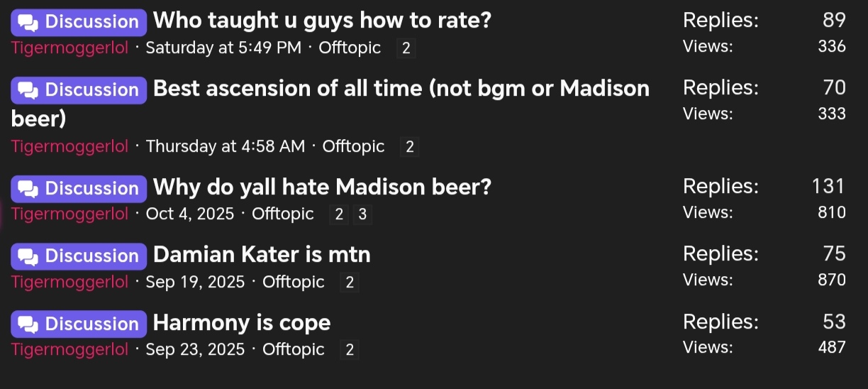Screen dimensions: 868x389
Task: Click Discussion tag on Madison beer hate thread
Action: click(x=79, y=189)
